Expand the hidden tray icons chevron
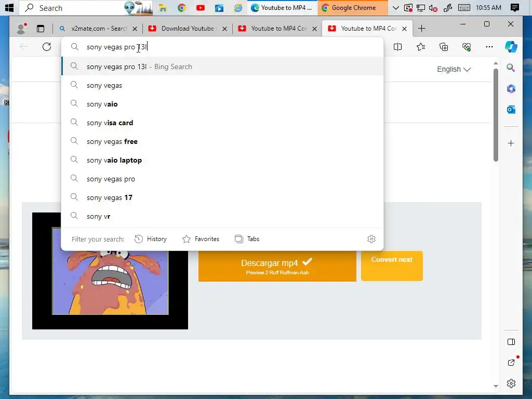This screenshot has width=532, height=399. click(395, 8)
